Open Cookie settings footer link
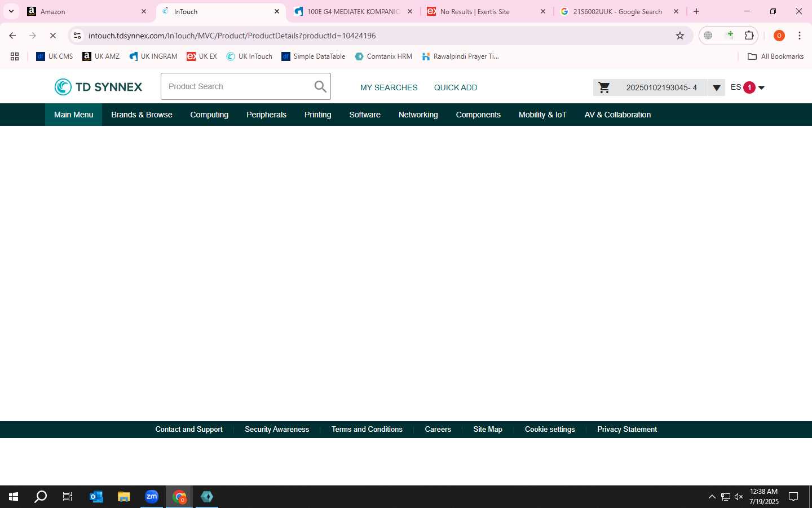Screen dimensions: 812x508 point(550,430)
